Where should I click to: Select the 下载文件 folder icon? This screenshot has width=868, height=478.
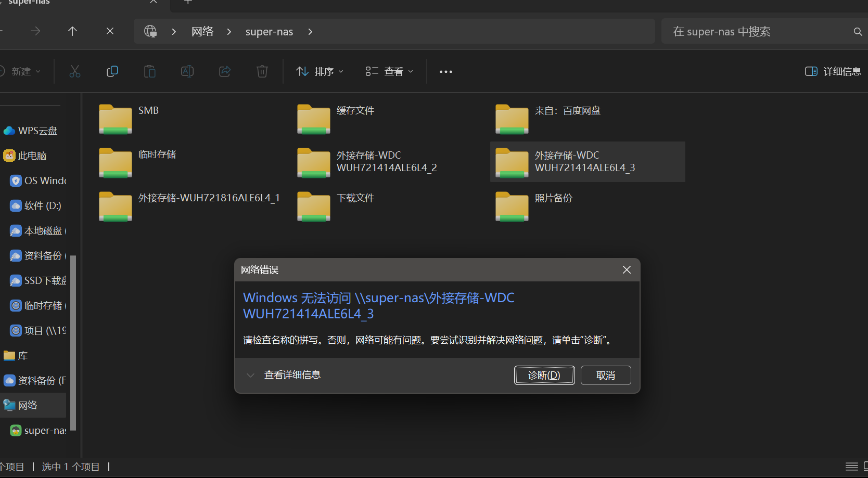pyautogui.click(x=314, y=206)
